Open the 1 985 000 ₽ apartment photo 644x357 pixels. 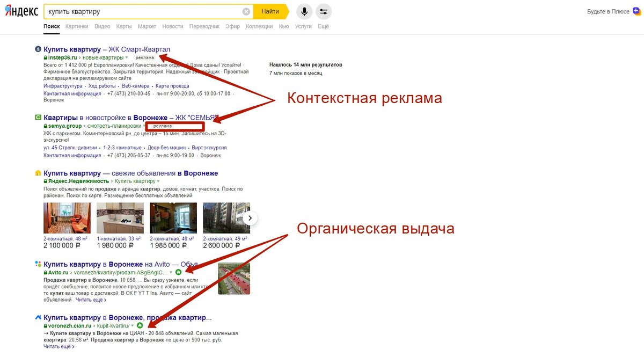tap(173, 218)
